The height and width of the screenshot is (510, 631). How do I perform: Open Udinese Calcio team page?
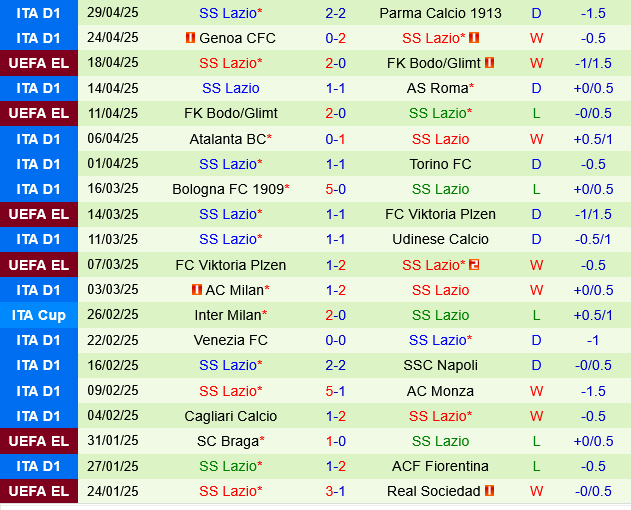tap(440, 239)
